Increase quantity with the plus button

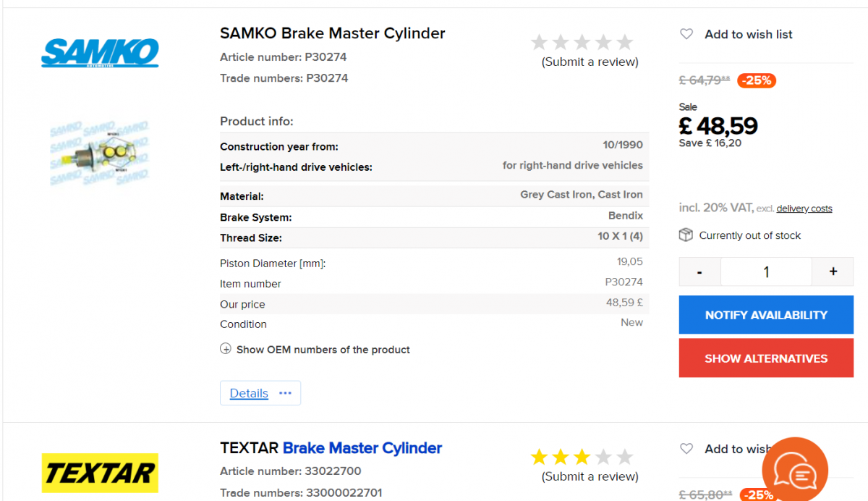pos(833,271)
